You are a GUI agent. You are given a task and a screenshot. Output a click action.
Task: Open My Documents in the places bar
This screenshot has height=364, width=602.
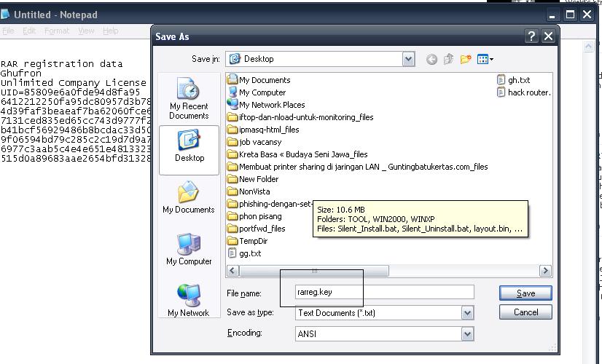click(189, 197)
